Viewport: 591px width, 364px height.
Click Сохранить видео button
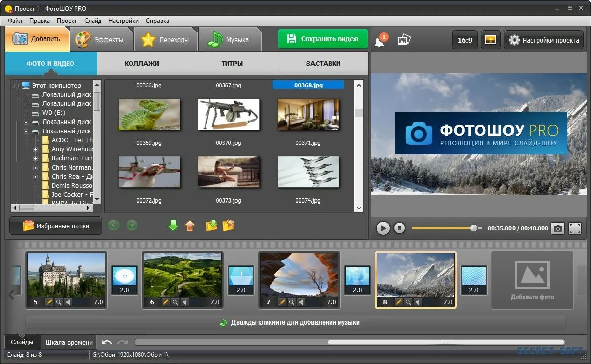(x=323, y=39)
